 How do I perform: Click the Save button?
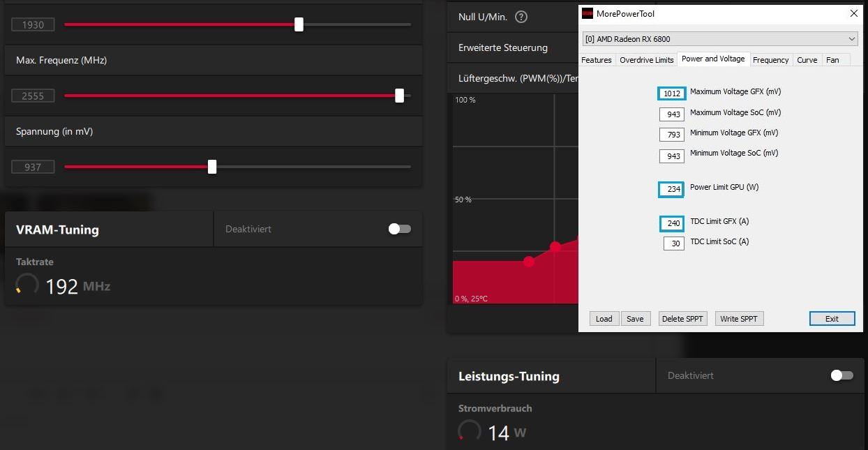coord(635,319)
